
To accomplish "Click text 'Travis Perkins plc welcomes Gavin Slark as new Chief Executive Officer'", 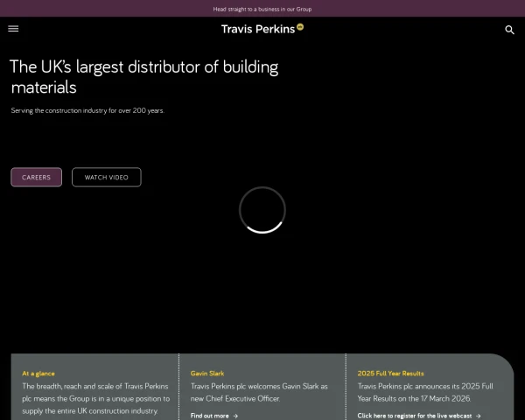I will 259,392.
